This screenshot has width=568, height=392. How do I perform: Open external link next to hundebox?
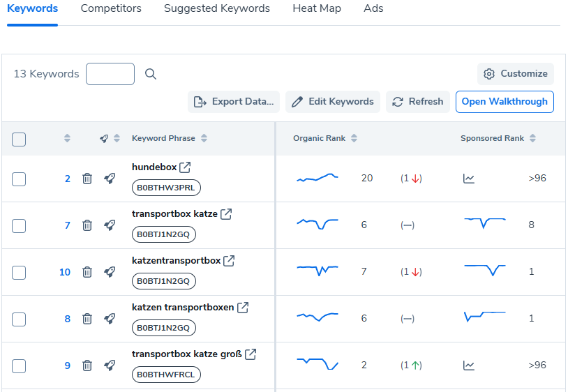tap(185, 167)
